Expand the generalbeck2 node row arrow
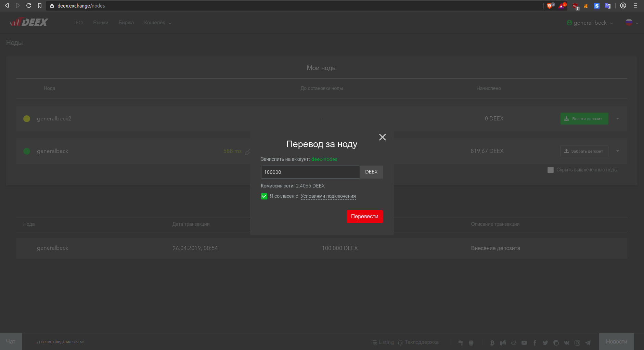 pos(618,119)
